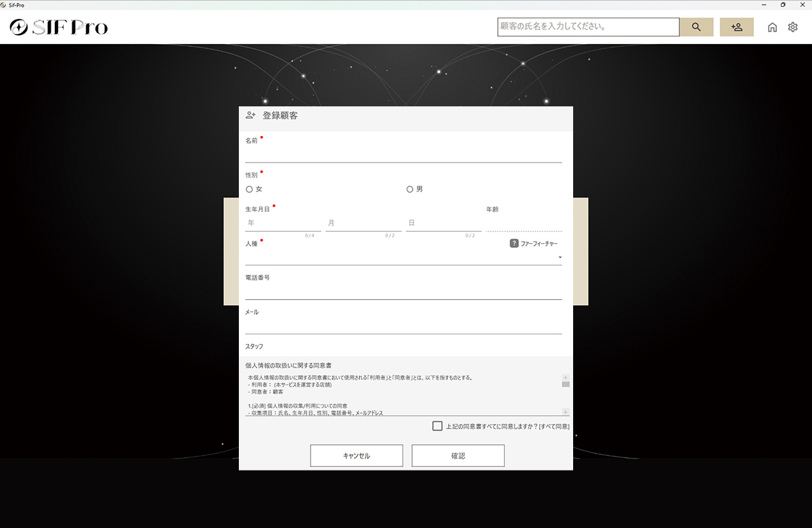Click the メール input field
Viewport: 812px width, 528px height.
coord(403,326)
